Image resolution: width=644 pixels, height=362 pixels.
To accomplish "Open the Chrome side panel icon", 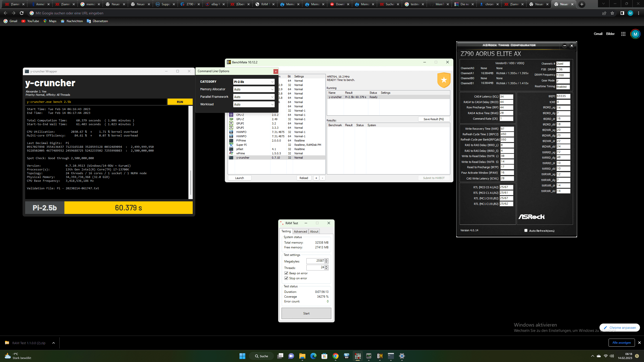I will [x=622, y=13].
